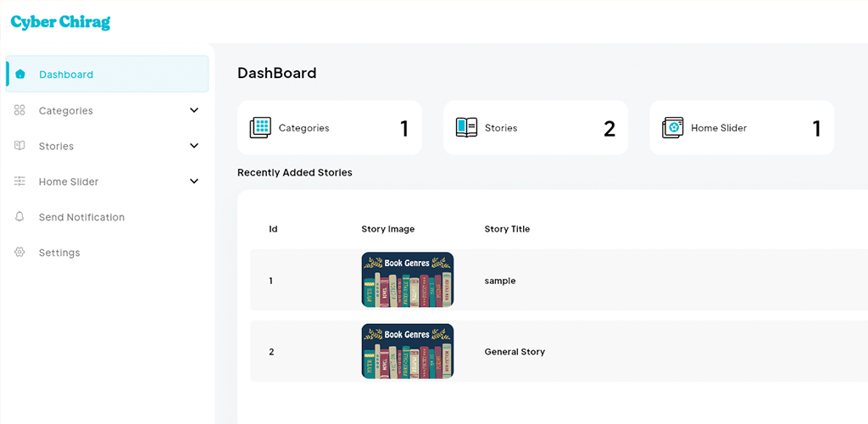This screenshot has height=424, width=868.
Task: Expand the Categories sidebar chevron
Action: (194, 110)
